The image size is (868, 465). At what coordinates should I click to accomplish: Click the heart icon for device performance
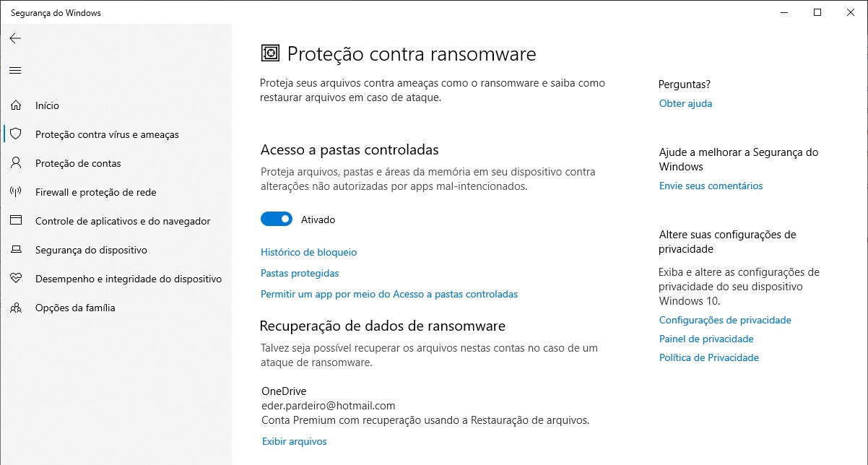16,279
